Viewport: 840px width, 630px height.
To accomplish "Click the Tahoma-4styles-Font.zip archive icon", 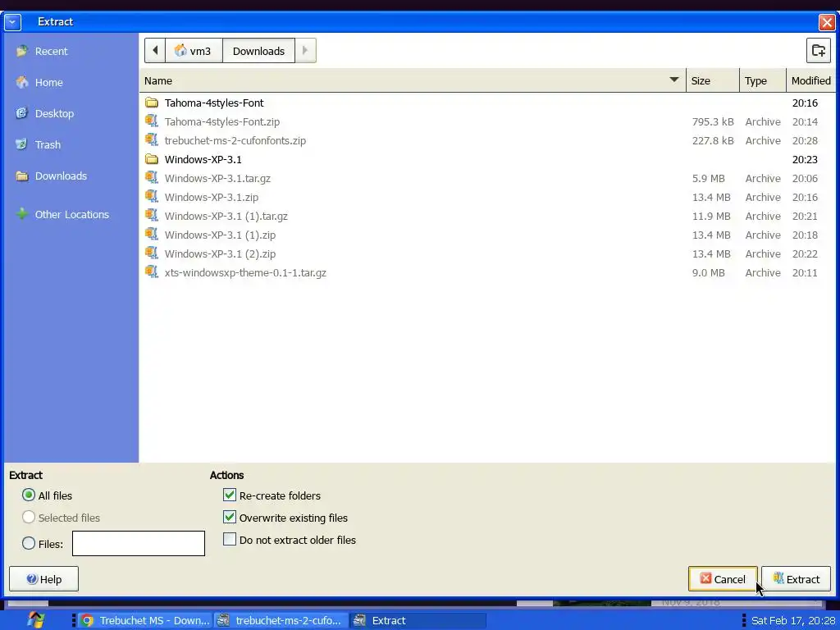I will (x=152, y=121).
